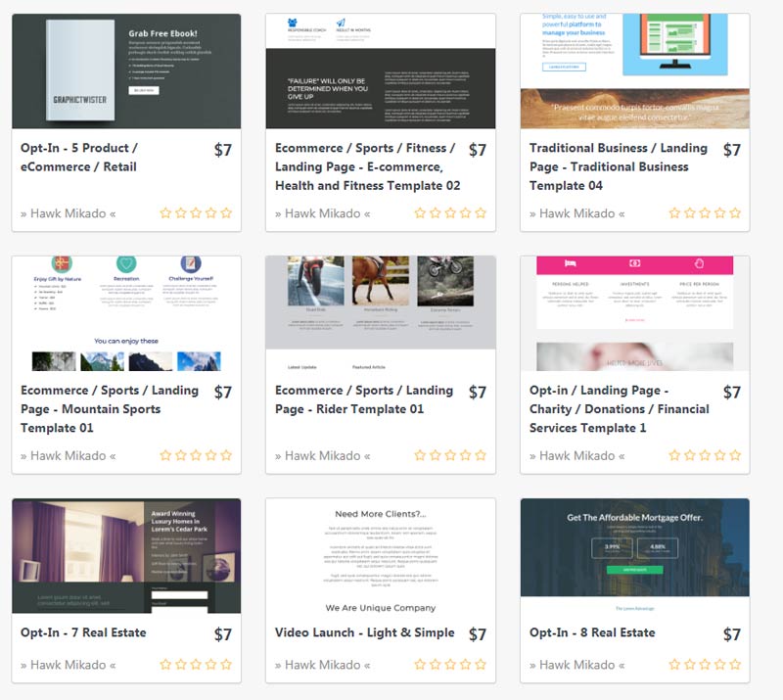Click the 'Opt-In - 8 Real Estate' title

(x=592, y=632)
